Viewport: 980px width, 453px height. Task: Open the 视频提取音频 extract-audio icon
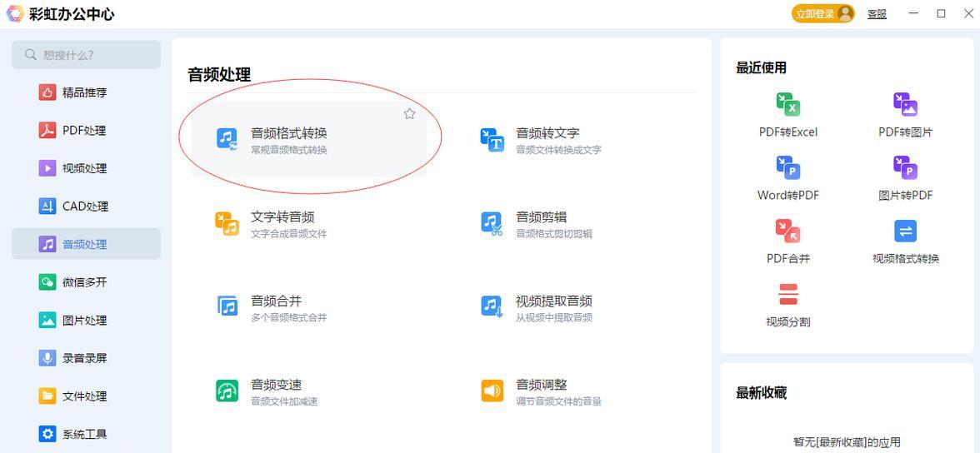[x=492, y=306]
